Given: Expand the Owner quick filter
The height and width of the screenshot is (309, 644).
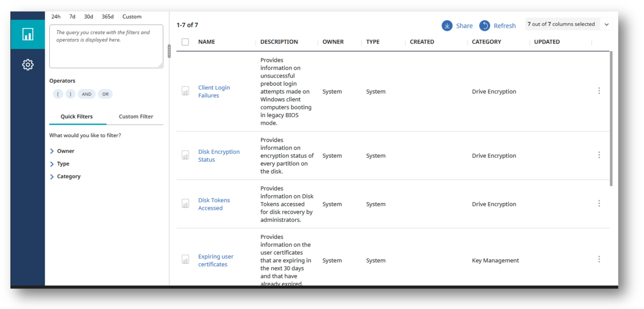Looking at the screenshot, I should [x=62, y=151].
